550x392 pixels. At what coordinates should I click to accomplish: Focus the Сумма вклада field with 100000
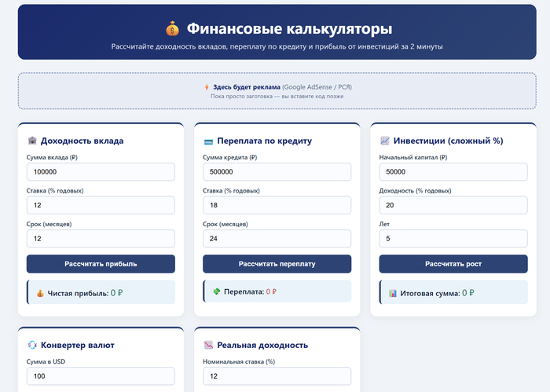click(101, 172)
